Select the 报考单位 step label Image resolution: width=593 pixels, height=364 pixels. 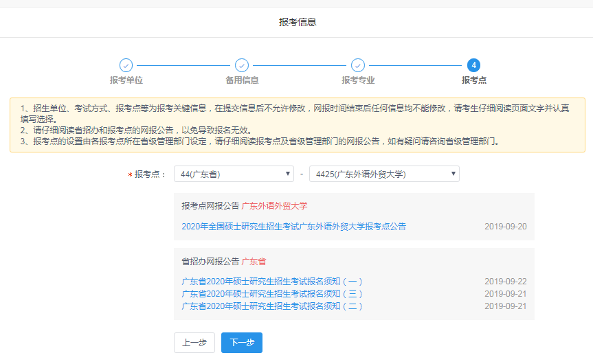click(126, 80)
